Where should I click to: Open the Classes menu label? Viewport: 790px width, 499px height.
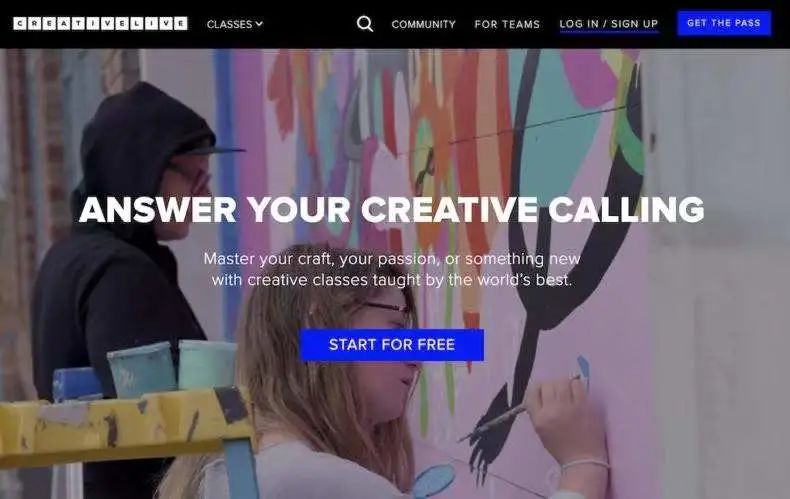(x=229, y=24)
